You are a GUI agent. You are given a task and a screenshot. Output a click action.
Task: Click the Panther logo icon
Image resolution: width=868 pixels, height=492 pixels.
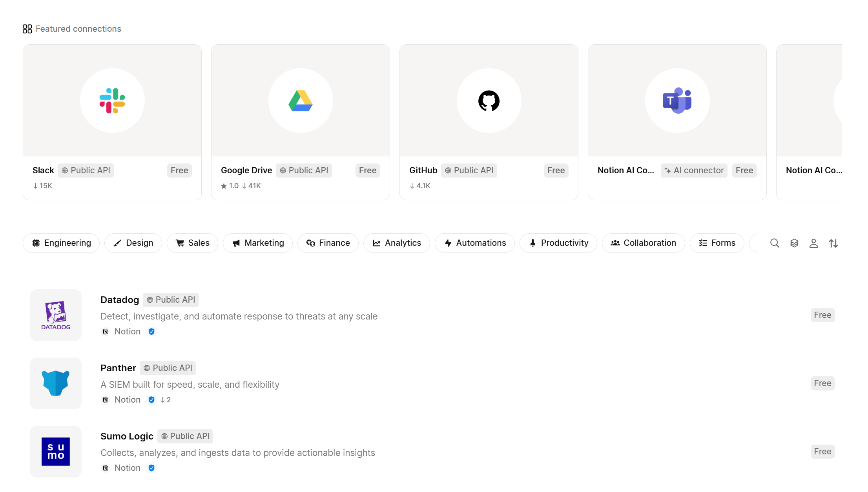pyautogui.click(x=56, y=383)
